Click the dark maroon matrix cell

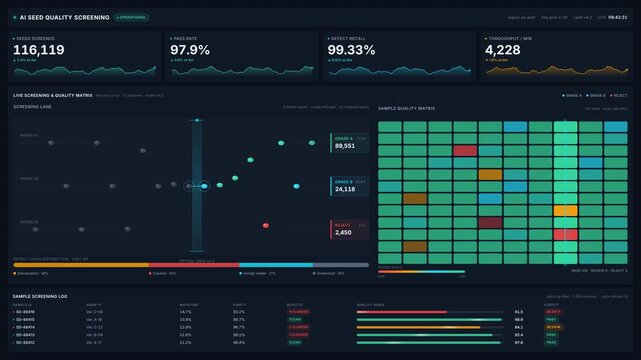tap(490, 223)
